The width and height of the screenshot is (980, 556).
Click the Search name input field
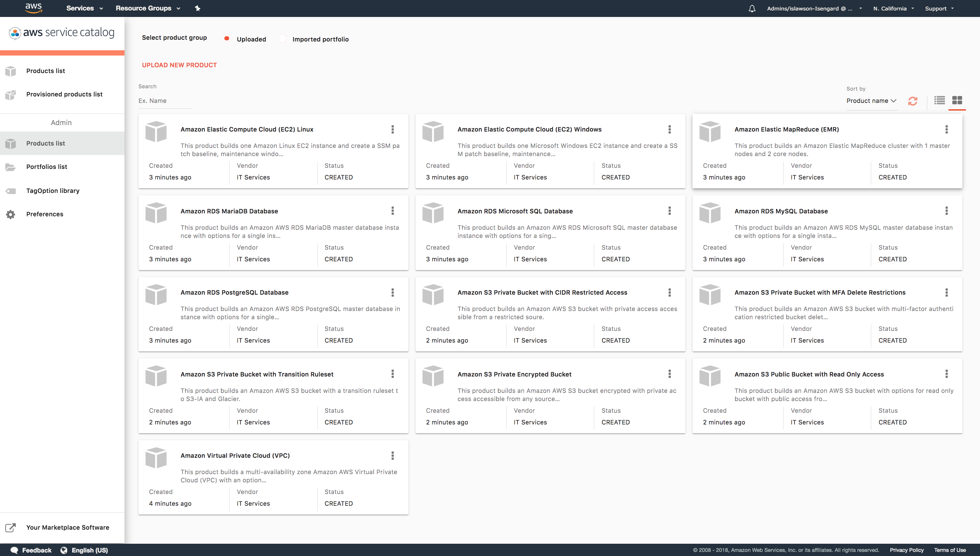tap(165, 101)
